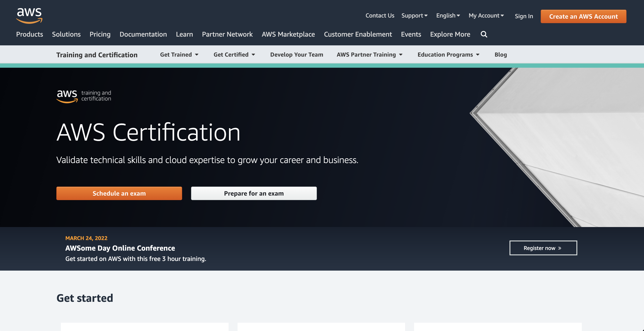Select the Pricing menu item
Image resolution: width=644 pixels, height=331 pixels.
pyautogui.click(x=100, y=34)
